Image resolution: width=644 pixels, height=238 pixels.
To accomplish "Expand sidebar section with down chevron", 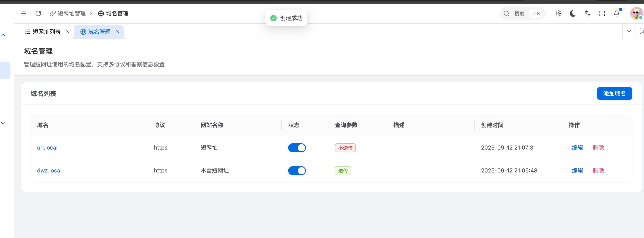I will pyautogui.click(x=3, y=123).
